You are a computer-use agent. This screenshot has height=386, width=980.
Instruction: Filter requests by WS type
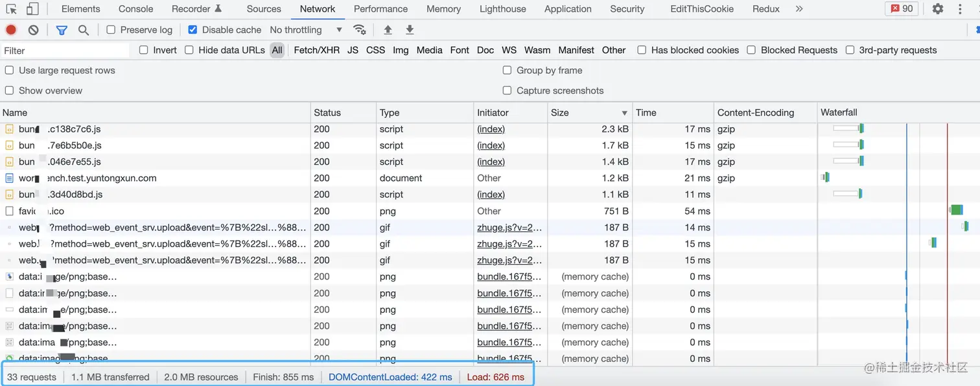(x=509, y=50)
